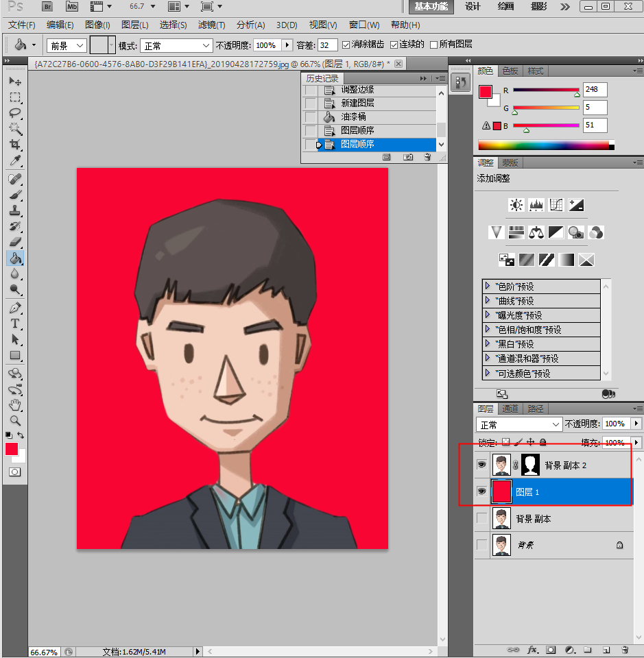This screenshot has height=658, width=644.
Task: Add layer mask from Layers panel
Action: point(551,650)
